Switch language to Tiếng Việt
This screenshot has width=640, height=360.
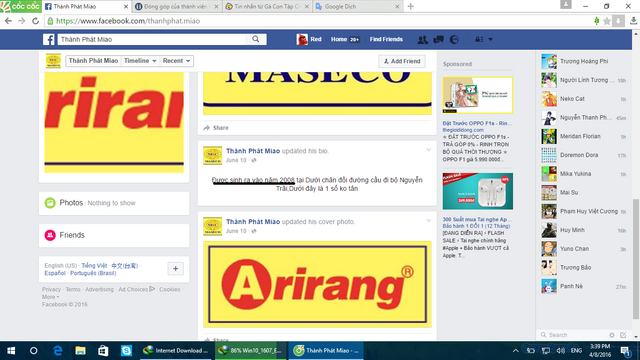(94, 266)
